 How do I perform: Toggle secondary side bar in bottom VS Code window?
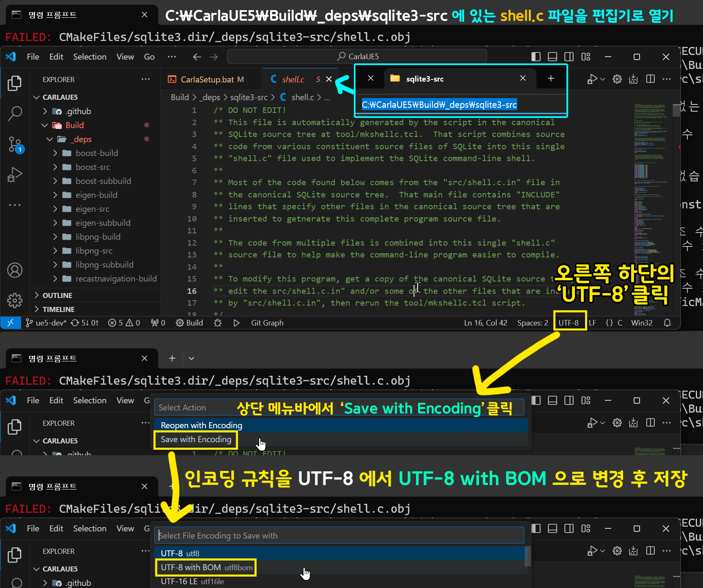[x=569, y=528]
